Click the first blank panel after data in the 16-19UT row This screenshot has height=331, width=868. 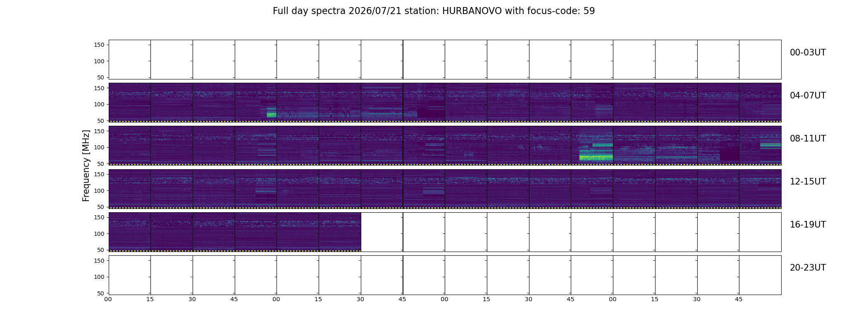coord(382,232)
